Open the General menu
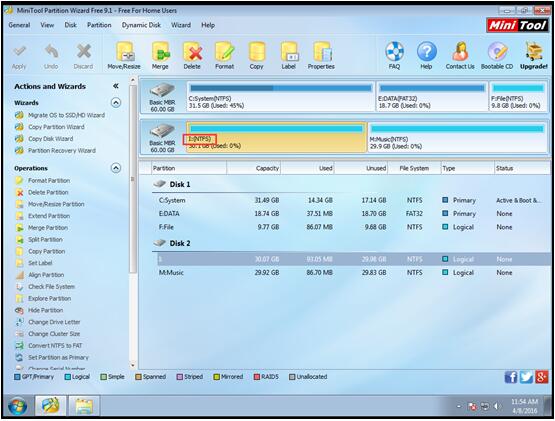This screenshot has height=421, width=555. [x=19, y=25]
